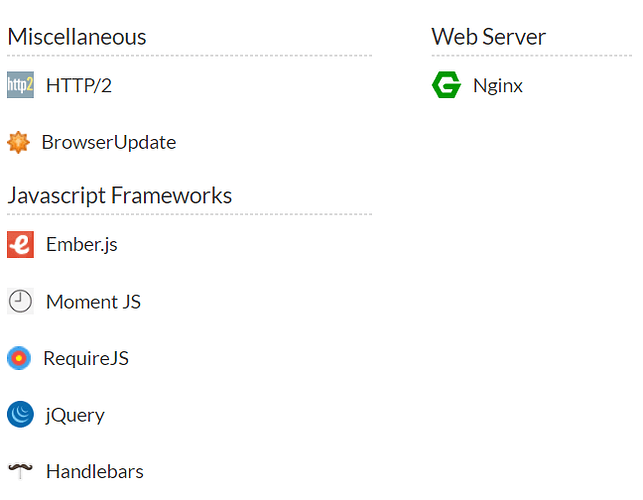The image size is (643, 500).
Task: Click the red Ember.js logo icon
Action: [x=20, y=244]
